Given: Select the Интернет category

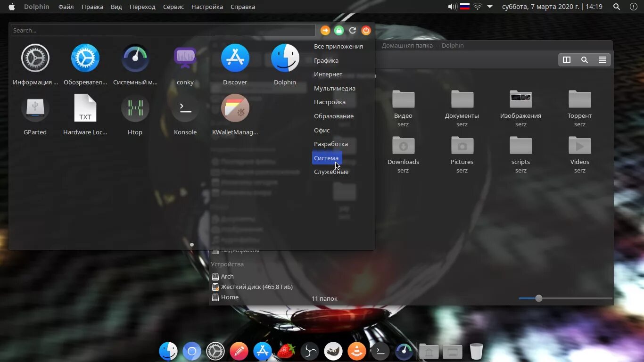Looking at the screenshot, I should (328, 74).
